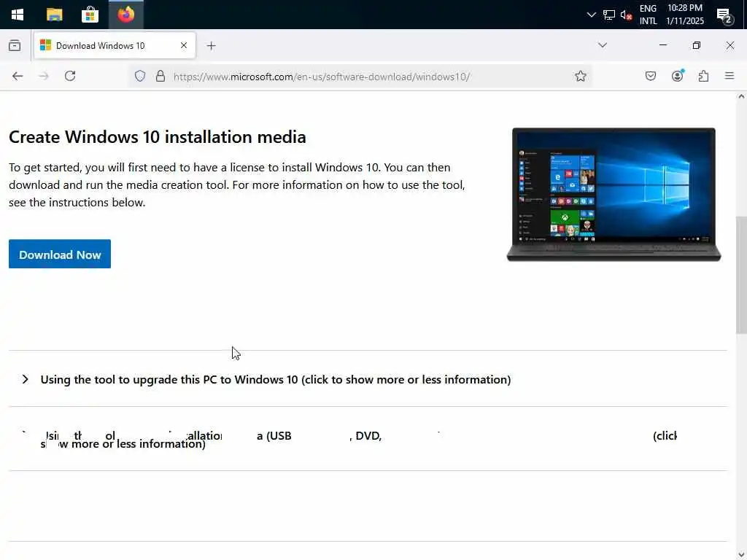
Task: Open the Firefox account icon
Action: pos(678,76)
